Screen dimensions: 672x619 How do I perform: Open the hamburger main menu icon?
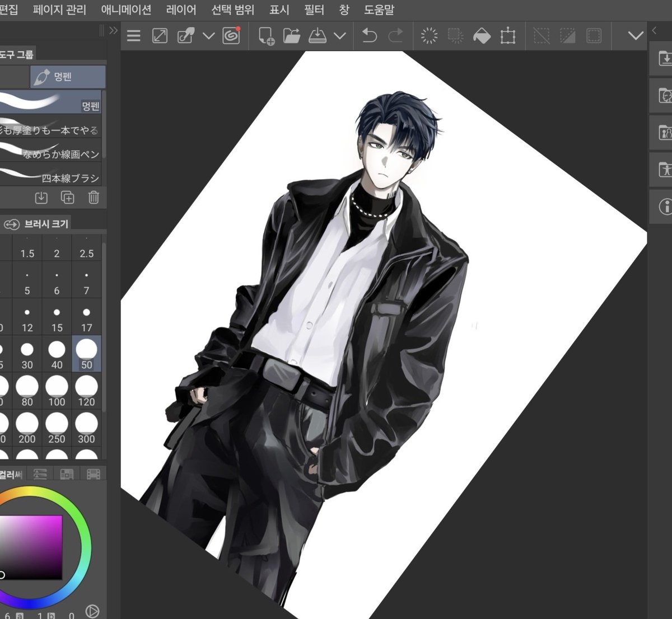pos(134,36)
